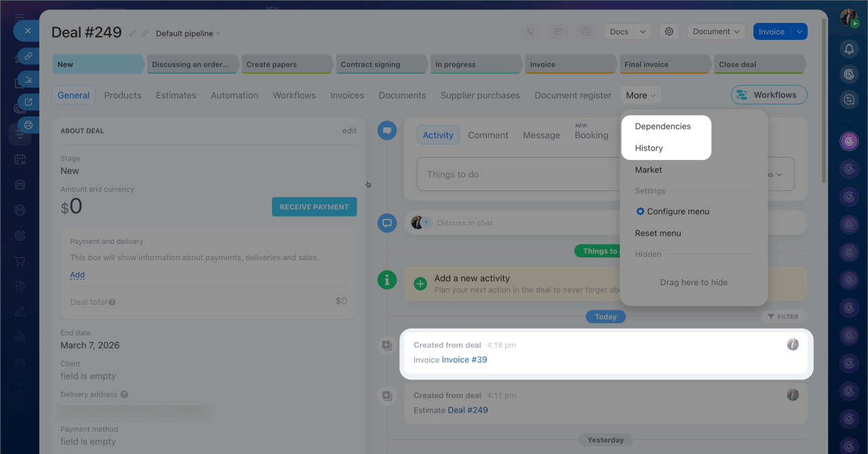
Task: Open the Comment tab in timeline
Action: click(x=488, y=135)
